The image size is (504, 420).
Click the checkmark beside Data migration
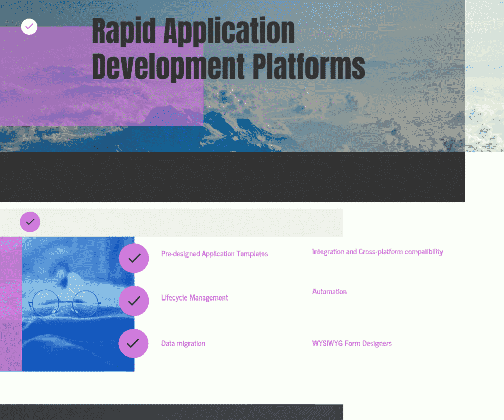point(134,343)
